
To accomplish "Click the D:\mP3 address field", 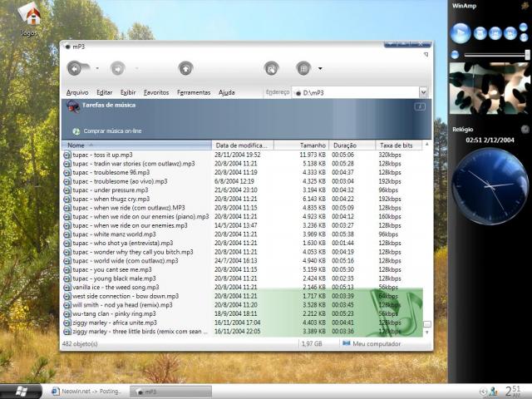I will tap(355, 92).
